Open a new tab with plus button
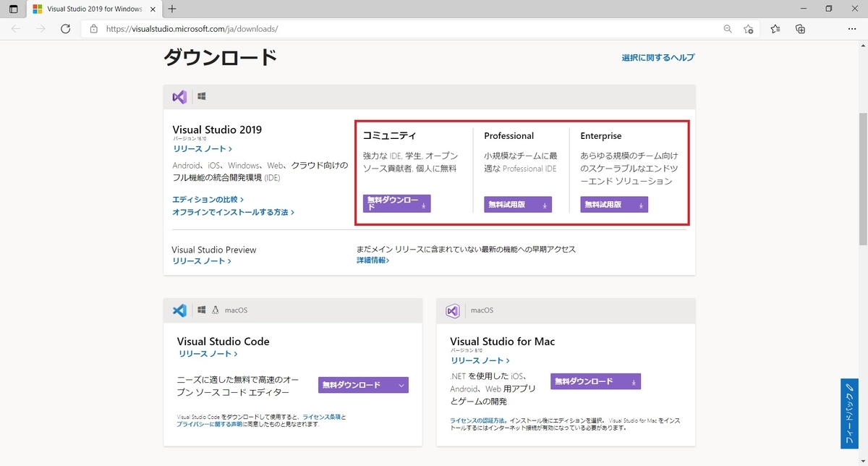 (x=171, y=9)
